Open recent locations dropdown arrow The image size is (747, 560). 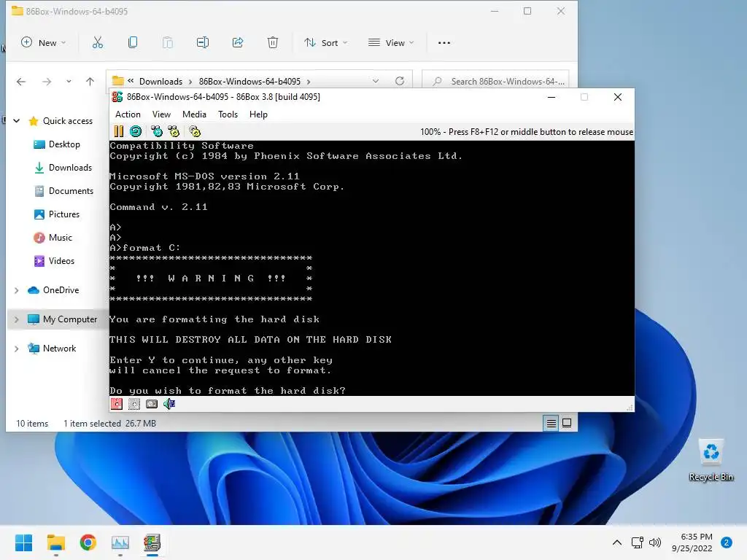pos(69,82)
